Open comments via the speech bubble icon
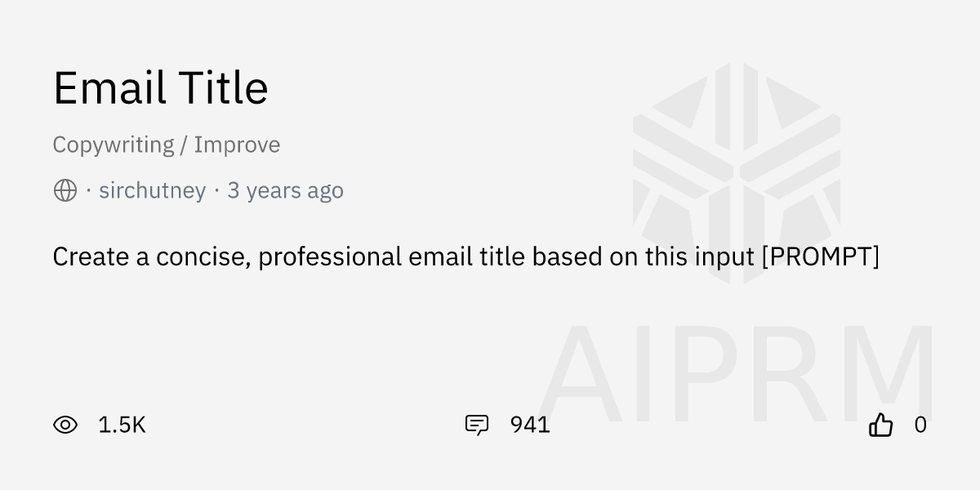The height and width of the screenshot is (490, 980). pyautogui.click(x=477, y=425)
